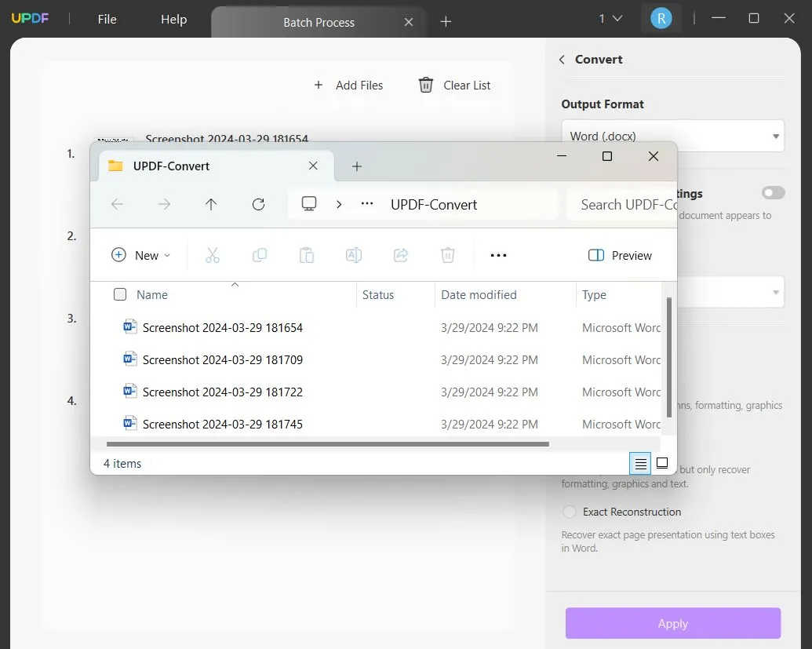Go forward in File Explorer
Screen dimensions: 812x649
pyautogui.click(x=164, y=204)
